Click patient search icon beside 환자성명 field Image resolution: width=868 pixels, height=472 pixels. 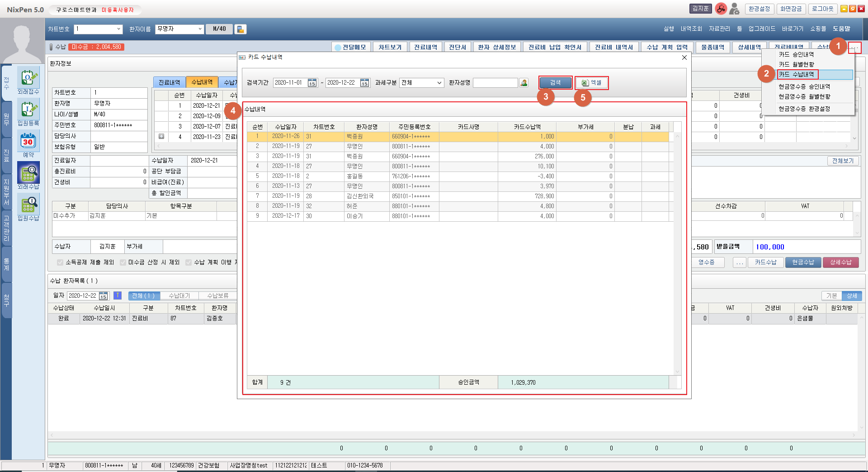pyautogui.click(x=524, y=83)
